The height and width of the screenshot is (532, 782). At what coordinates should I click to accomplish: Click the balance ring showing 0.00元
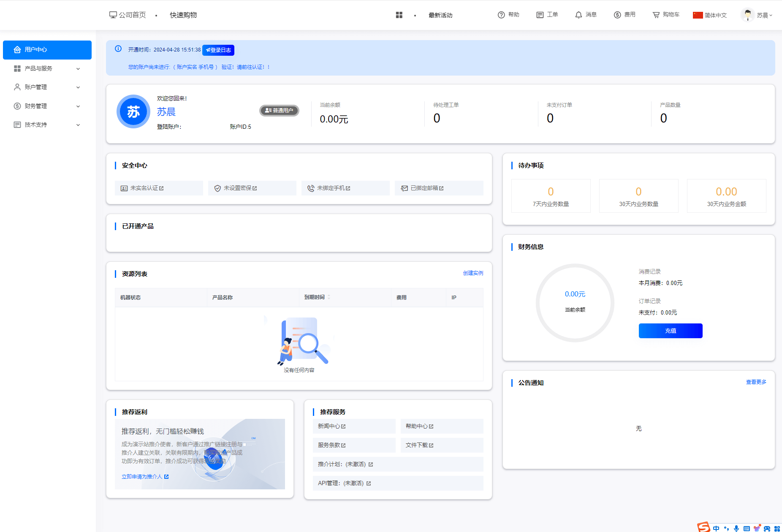(575, 303)
